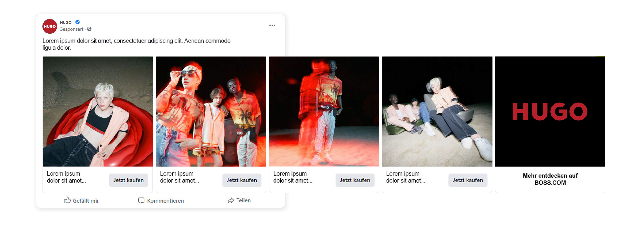Click the fourth card Lorem ipsum headline
644x230 pixels.
tap(406, 177)
